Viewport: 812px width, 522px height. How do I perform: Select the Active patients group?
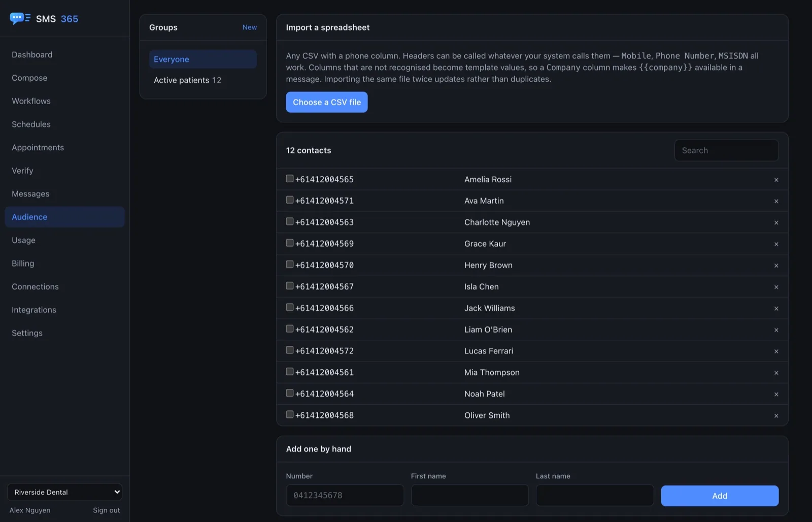click(x=202, y=80)
